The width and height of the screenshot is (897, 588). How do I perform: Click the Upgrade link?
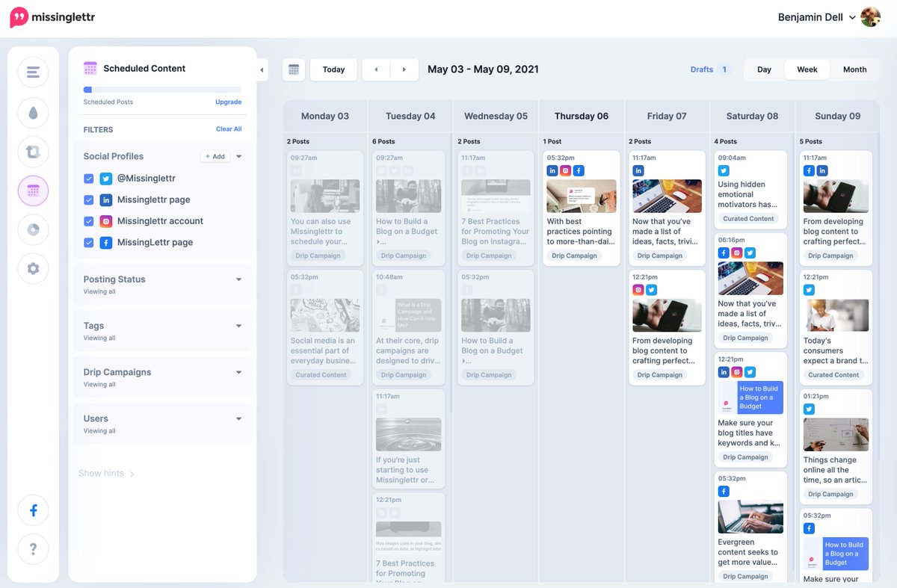coord(228,102)
